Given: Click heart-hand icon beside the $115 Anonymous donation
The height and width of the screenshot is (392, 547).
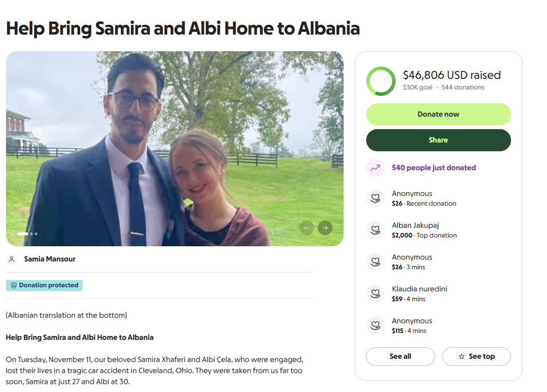Looking at the screenshot, I should (x=375, y=326).
